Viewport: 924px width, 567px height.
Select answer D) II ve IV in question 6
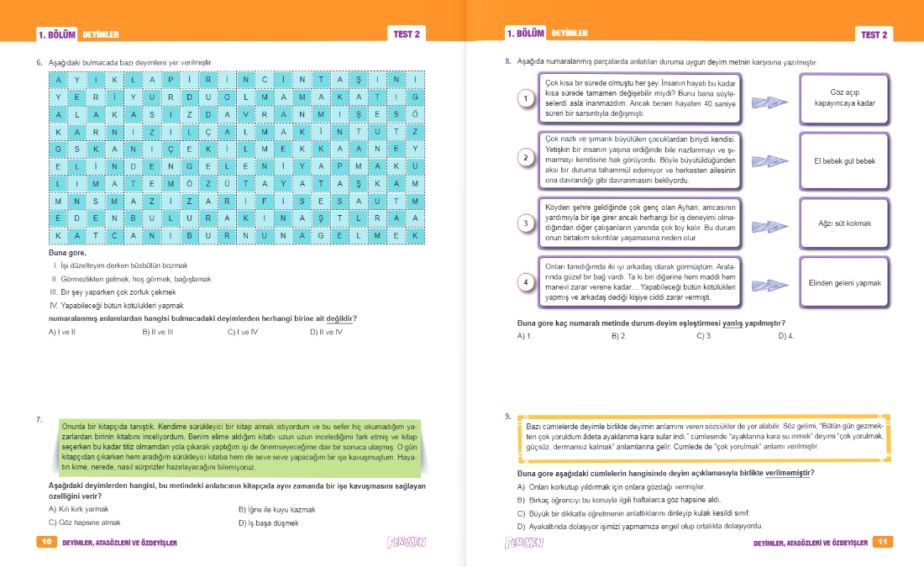click(x=326, y=332)
